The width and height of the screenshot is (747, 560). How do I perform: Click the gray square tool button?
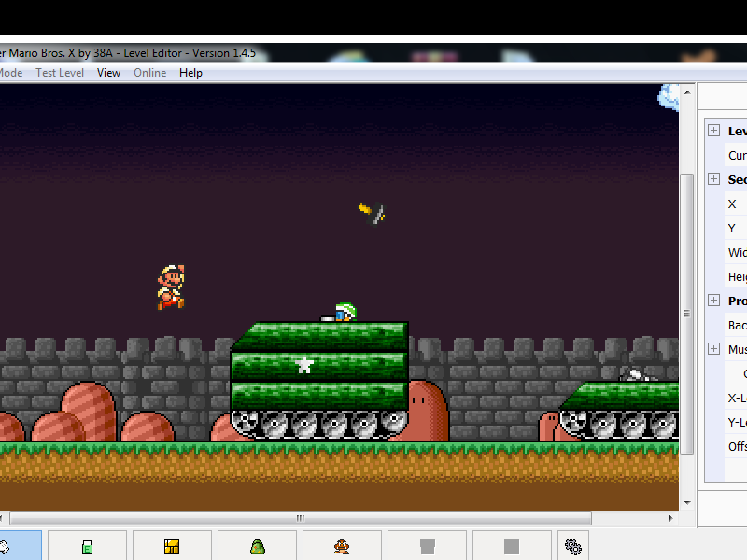pos(512,546)
